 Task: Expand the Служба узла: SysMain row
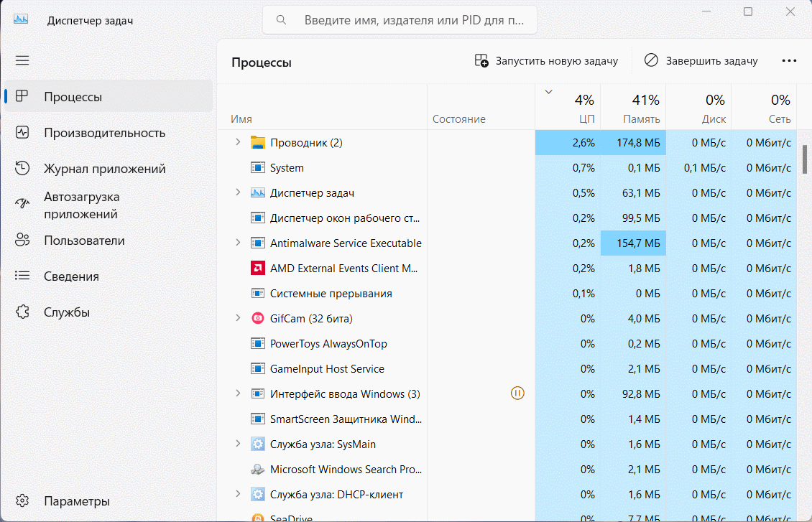click(238, 443)
